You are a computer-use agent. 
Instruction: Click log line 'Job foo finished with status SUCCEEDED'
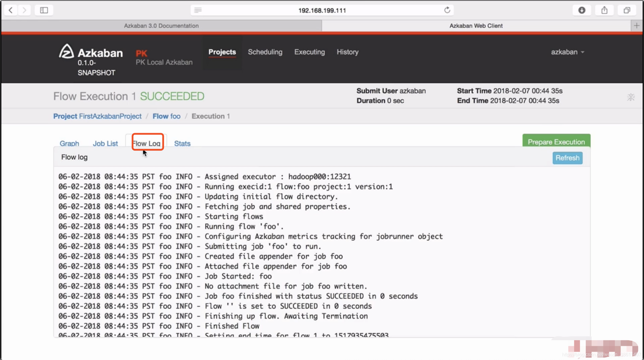[x=238, y=296]
